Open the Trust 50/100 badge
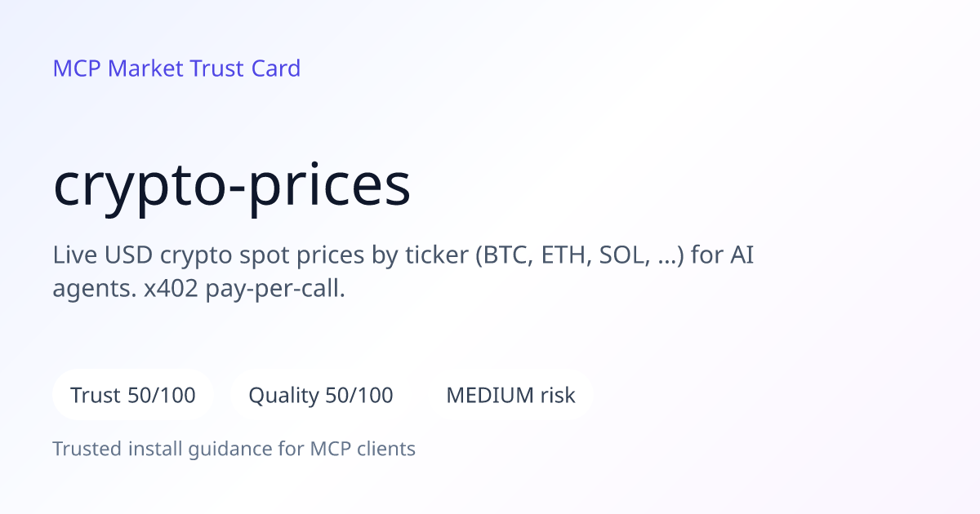This screenshot has width=980, height=514. 133,396
